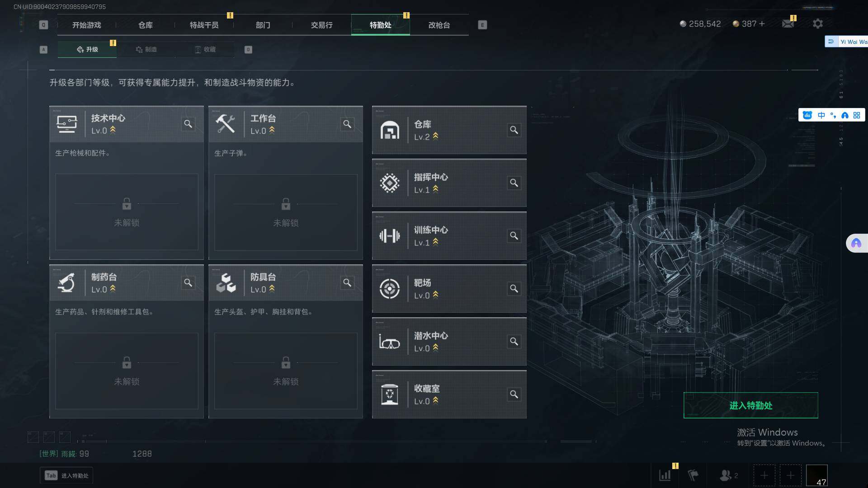Open the mail envelope icon
868x488 pixels.
tap(788, 23)
